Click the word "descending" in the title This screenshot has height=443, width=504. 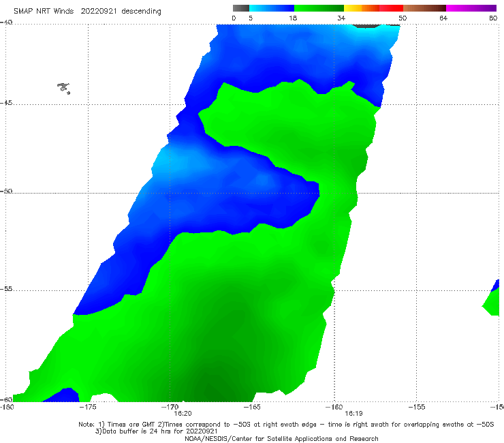point(141,12)
